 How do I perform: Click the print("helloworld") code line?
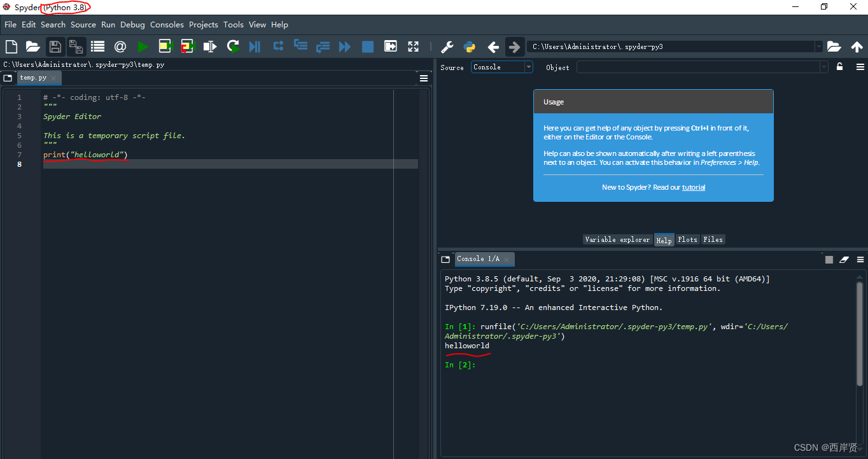tap(85, 155)
